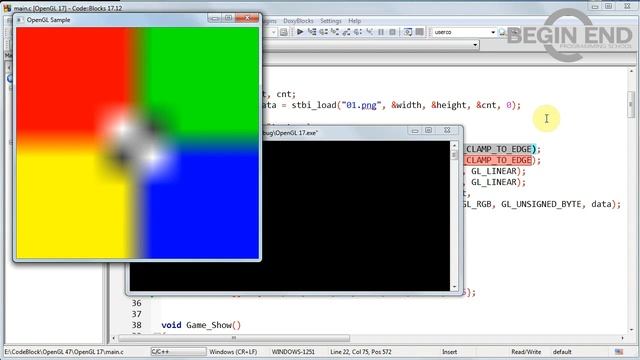Minimize the OpenGL Sample window
Image resolution: width=640 pixels, height=360 pixels.
[x=214, y=18]
